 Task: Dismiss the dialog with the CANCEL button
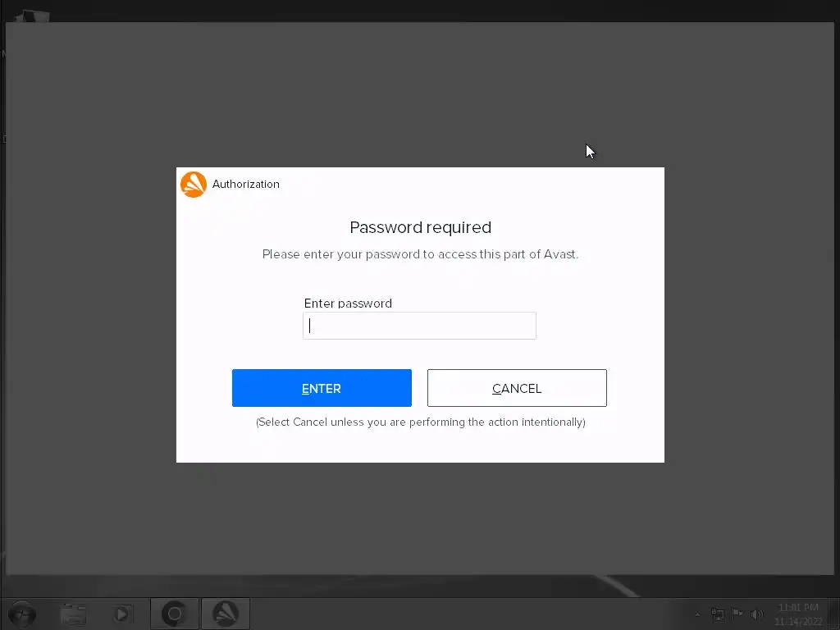[x=517, y=388]
